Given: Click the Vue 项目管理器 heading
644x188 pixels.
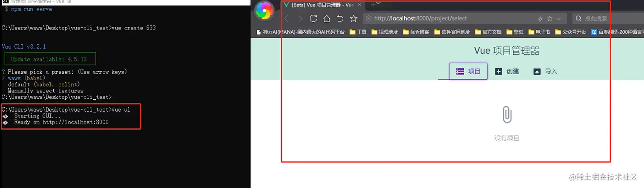Looking at the screenshot, I should pos(507,51).
